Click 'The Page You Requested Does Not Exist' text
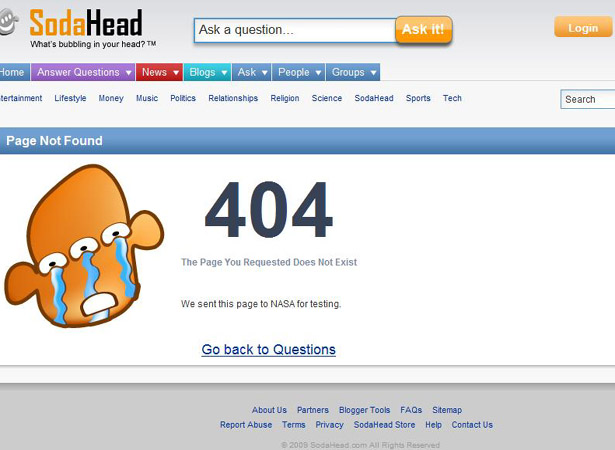The width and height of the screenshot is (615, 450). pos(269,262)
